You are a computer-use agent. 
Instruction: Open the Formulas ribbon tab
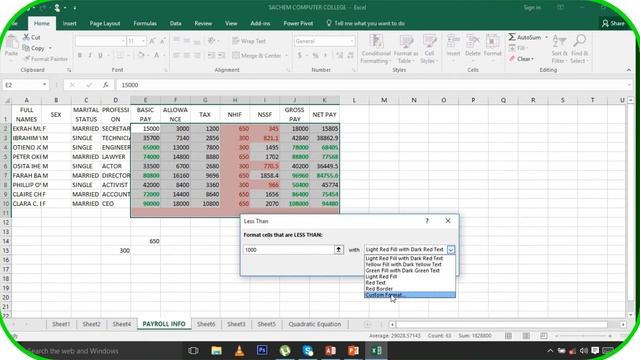pos(145,23)
